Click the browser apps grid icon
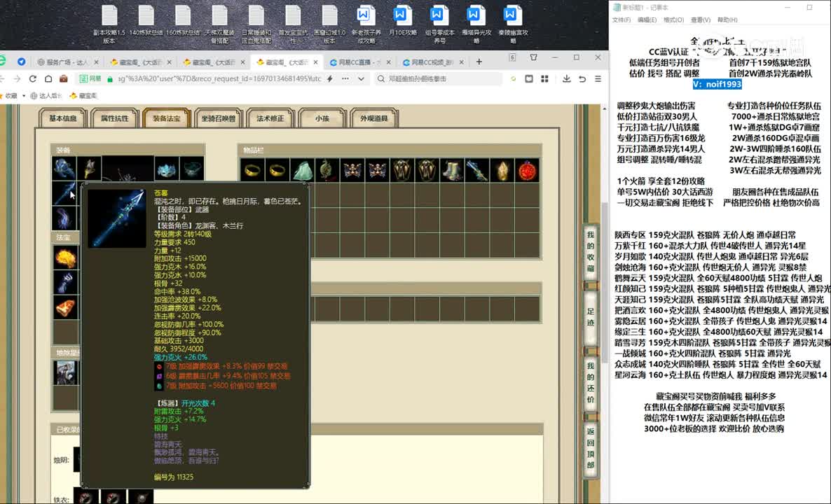Screen dimensions: 831x504 click(x=544, y=79)
